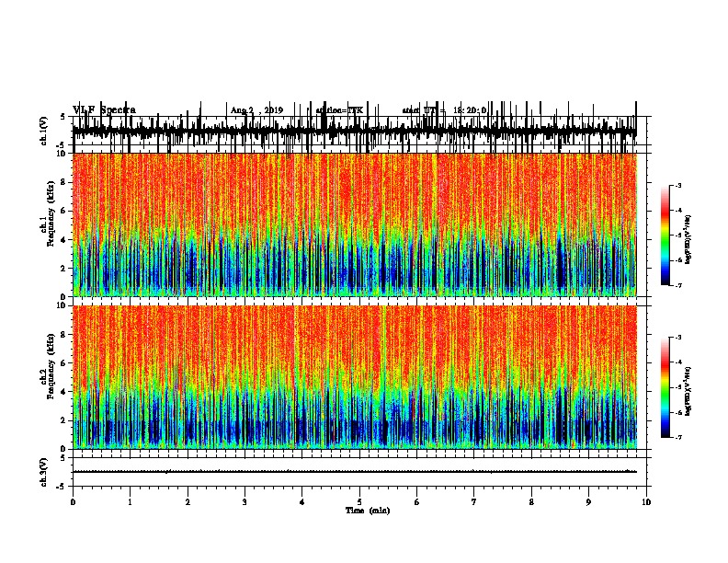Click the time axis tick label "4"
Screen dimensions: 728x563
click(302, 502)
